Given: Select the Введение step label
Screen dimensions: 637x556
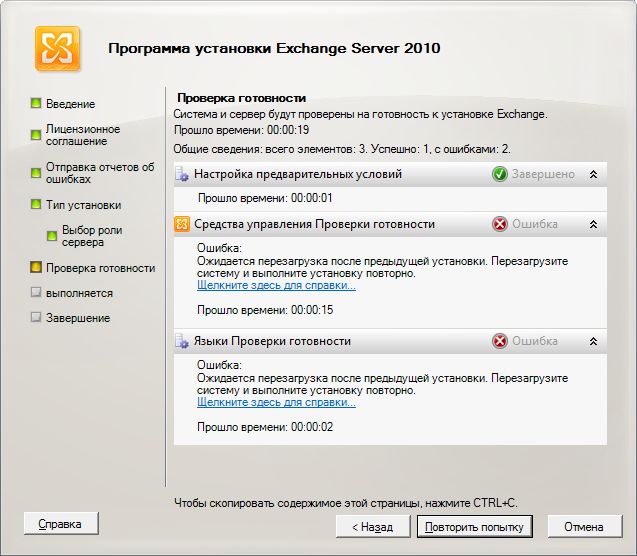Looking at the screenshot, I should pos(70,104).
